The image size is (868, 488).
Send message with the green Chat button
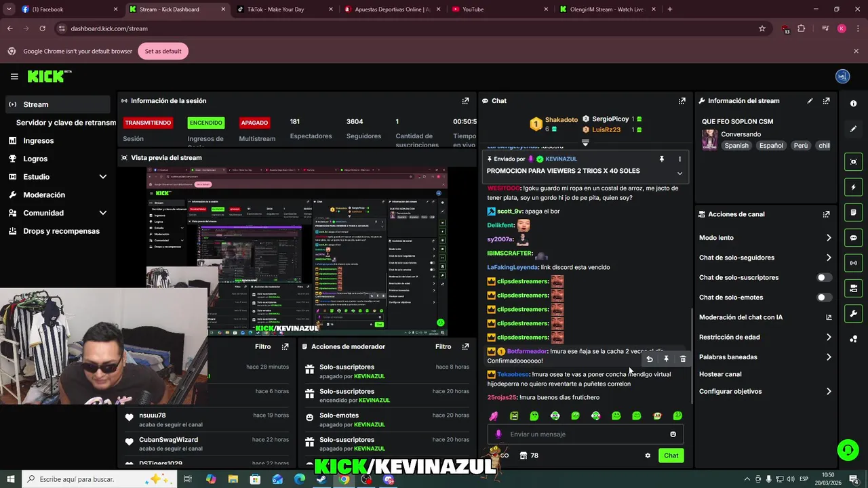click(671, 455)
